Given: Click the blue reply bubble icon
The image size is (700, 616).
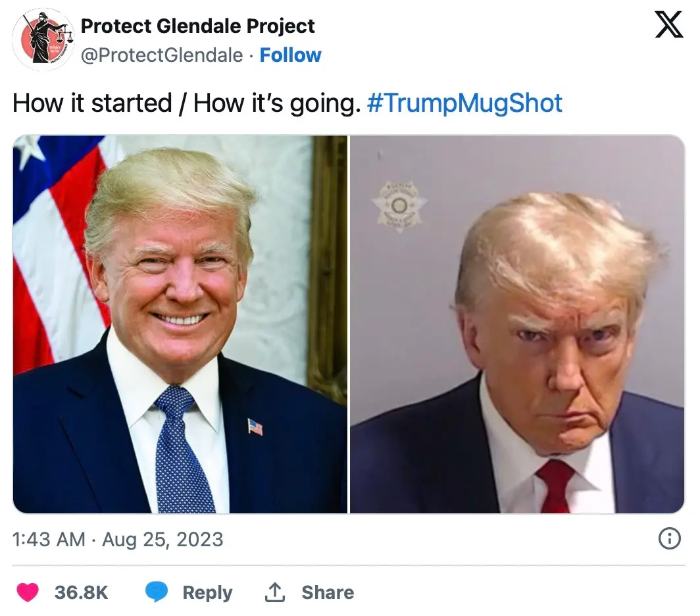Looking at the screenshot, I should pos(157,592).
